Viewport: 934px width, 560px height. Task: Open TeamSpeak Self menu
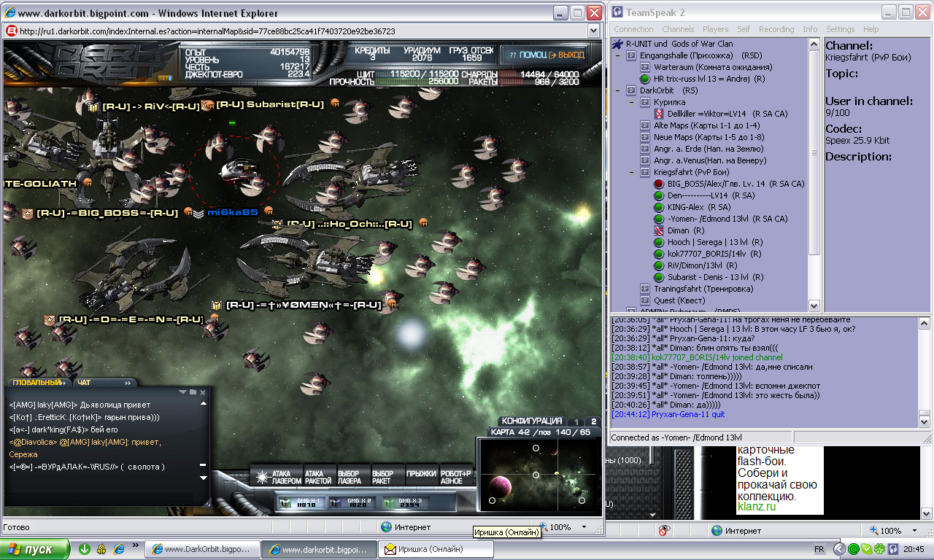(x=744, y=29)
